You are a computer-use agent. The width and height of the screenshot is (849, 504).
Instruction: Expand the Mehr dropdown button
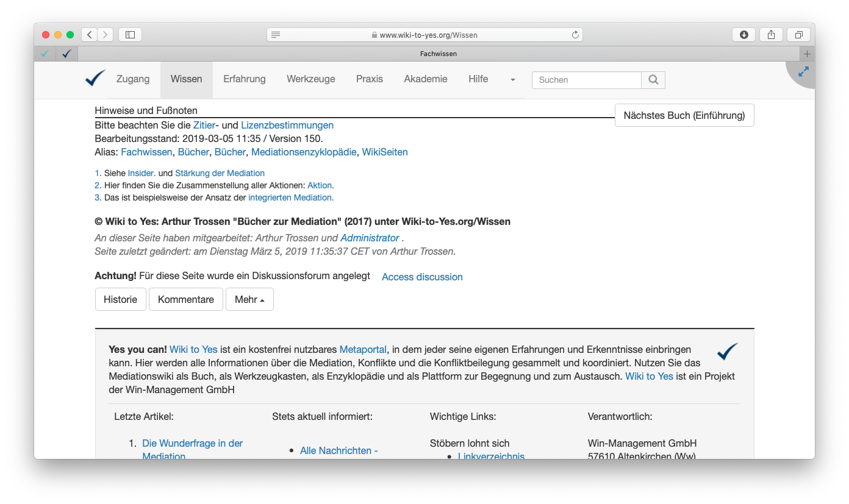pyautogui.click(x=249, y=299)
